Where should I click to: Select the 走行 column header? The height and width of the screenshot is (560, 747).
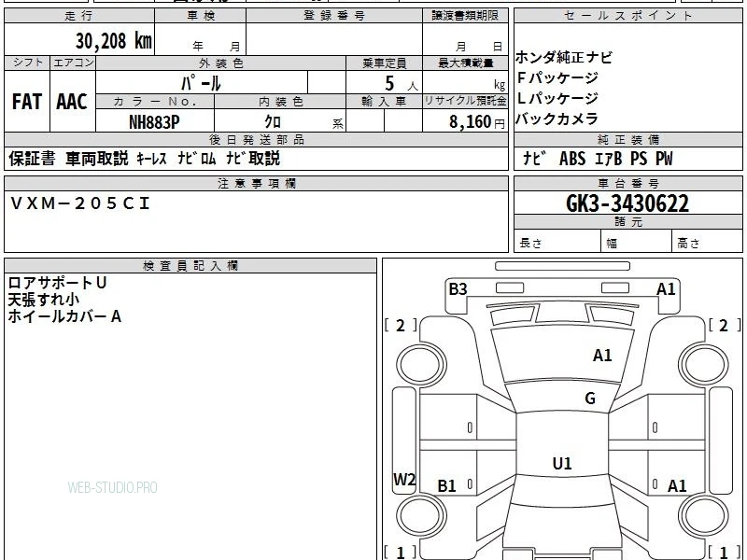[79, 16]
